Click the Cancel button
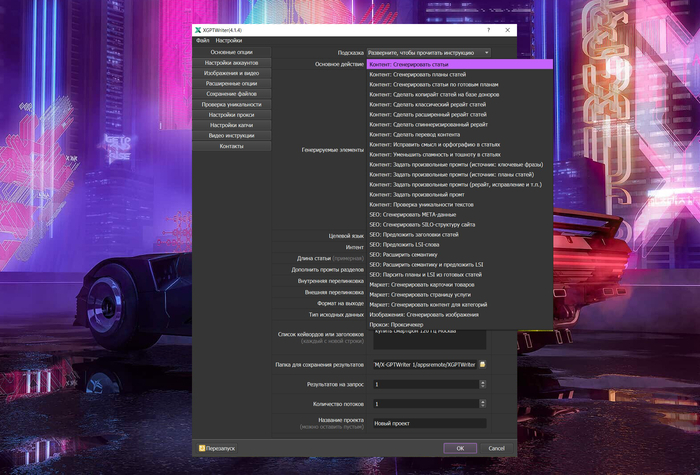The height and width of the screenshot is (475, 700). pyautogui.click(x=496, y=448)
